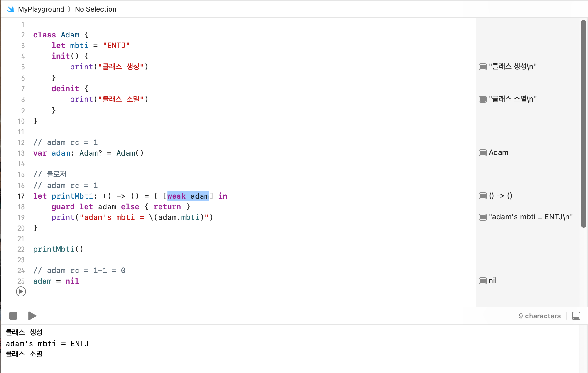
Task: Click sidebar result text 'Adam'
Action: (498, 152)
